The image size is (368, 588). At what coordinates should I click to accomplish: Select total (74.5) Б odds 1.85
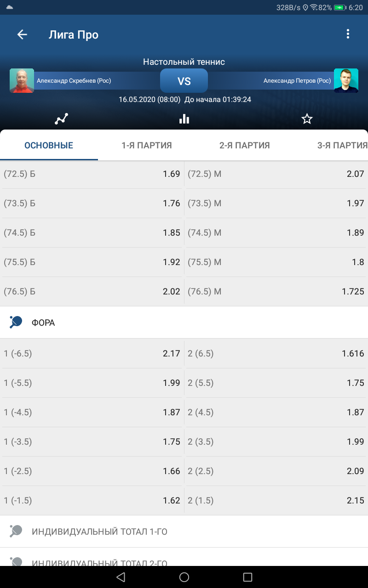(x=92, y=233)
